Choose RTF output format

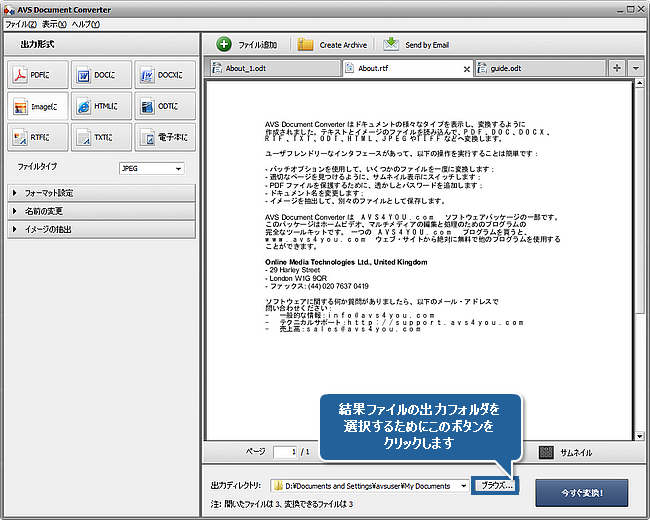(38, 137)
